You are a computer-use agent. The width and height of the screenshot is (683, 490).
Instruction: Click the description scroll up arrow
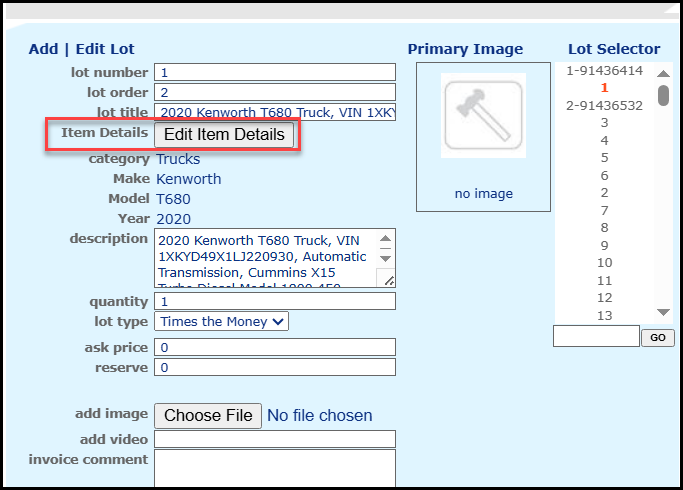coord(385,238)
